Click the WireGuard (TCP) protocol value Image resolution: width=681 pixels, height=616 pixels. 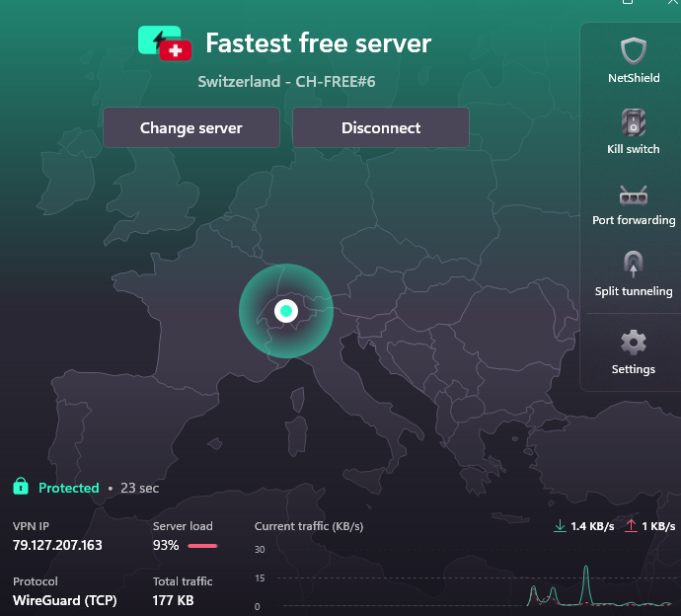65,600
